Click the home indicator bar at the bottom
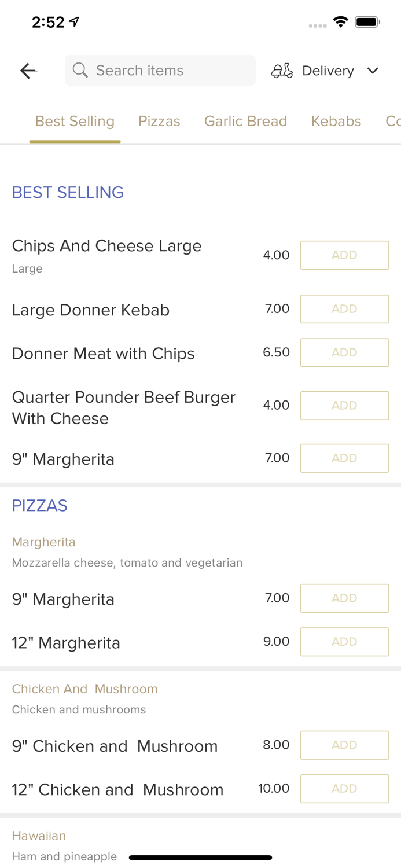401x868 pixels. 200,857
